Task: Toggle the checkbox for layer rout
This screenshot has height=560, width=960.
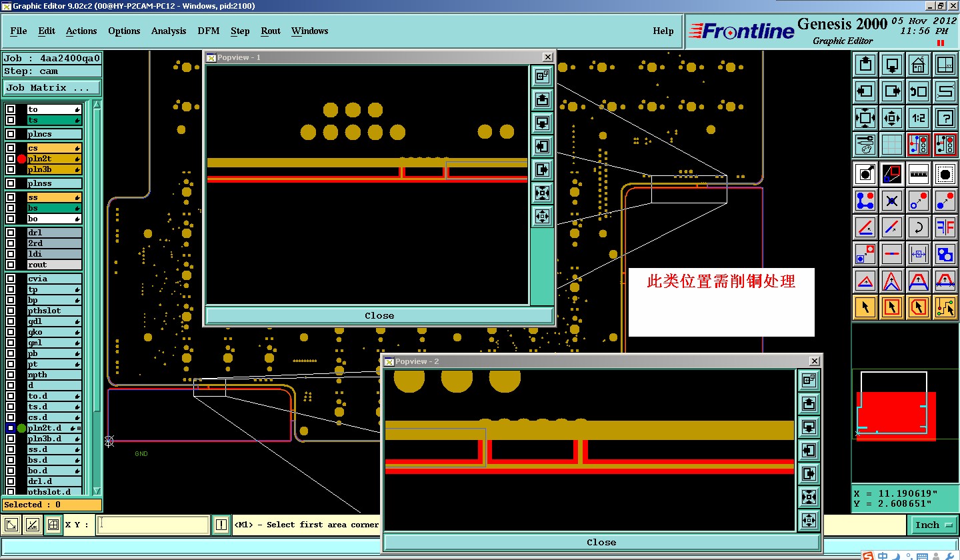Action: click(11, 265)
